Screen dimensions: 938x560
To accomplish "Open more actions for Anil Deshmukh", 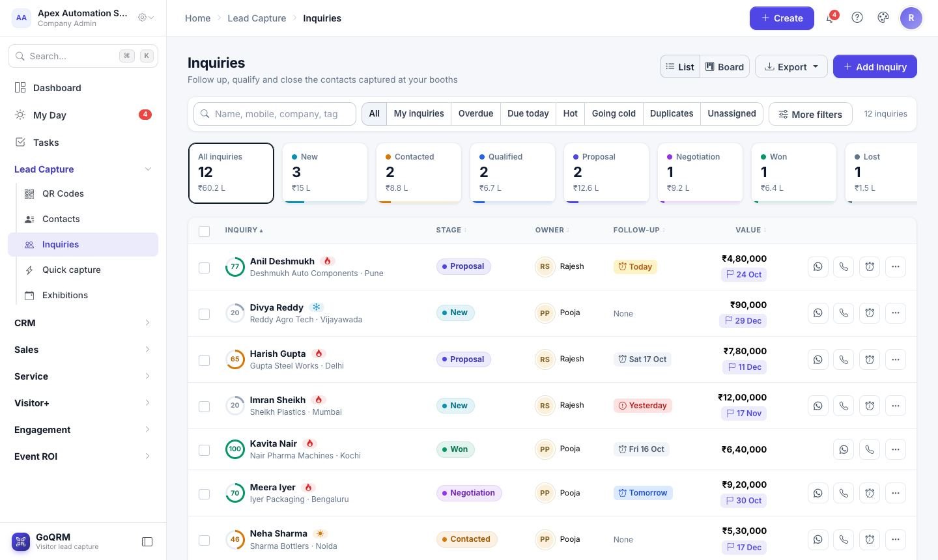I will [x=896, y=266].
